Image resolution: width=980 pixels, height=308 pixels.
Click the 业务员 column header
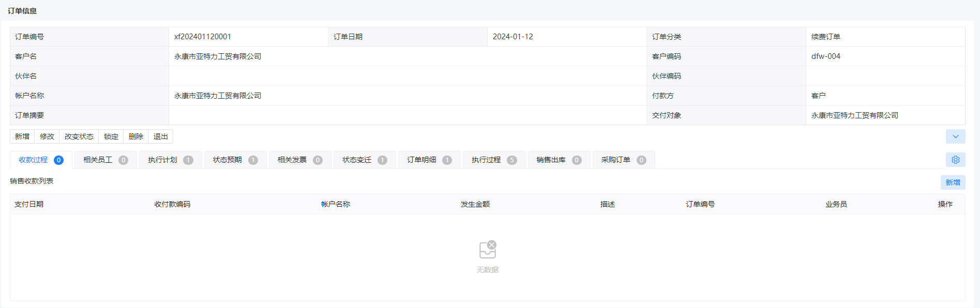tap(836, 204)
